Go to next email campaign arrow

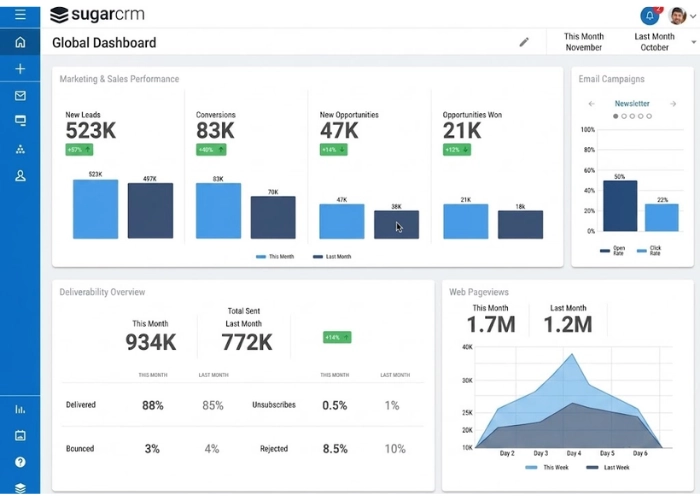point(673,104)
